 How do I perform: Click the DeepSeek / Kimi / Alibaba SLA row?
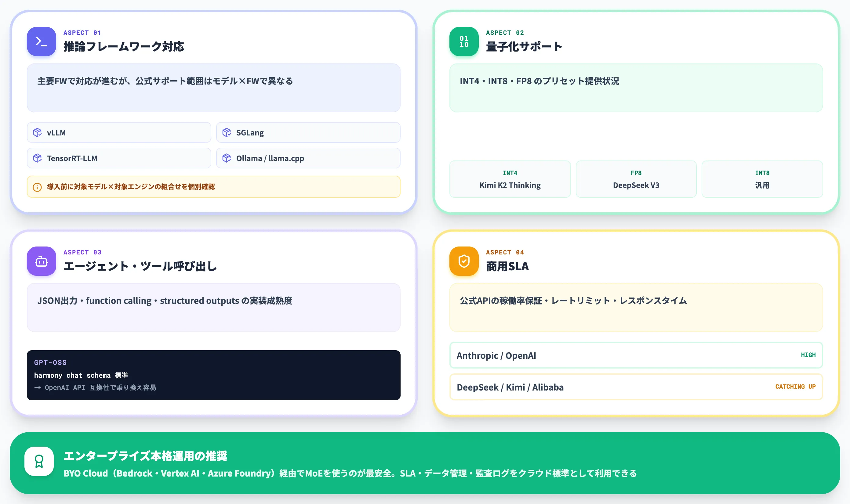[636, 387]
